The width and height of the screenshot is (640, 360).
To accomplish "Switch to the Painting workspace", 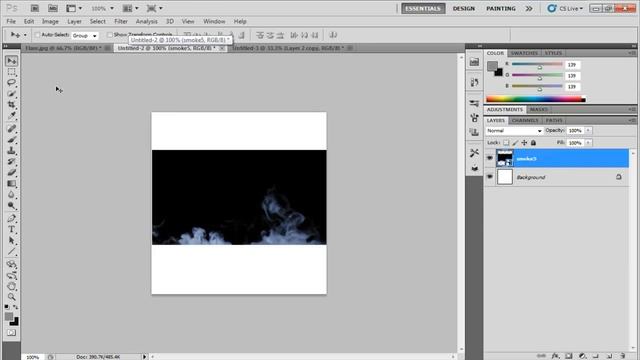I will coord(501,8).
